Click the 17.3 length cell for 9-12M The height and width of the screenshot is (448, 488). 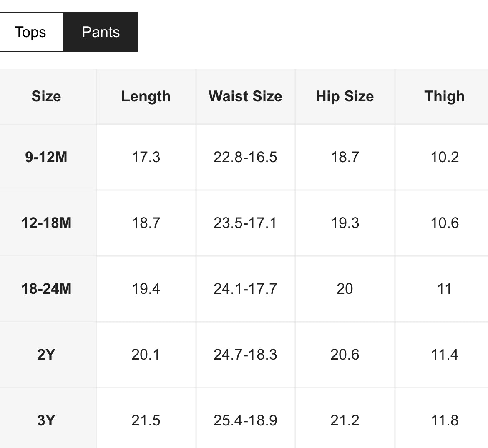point(146,157)
